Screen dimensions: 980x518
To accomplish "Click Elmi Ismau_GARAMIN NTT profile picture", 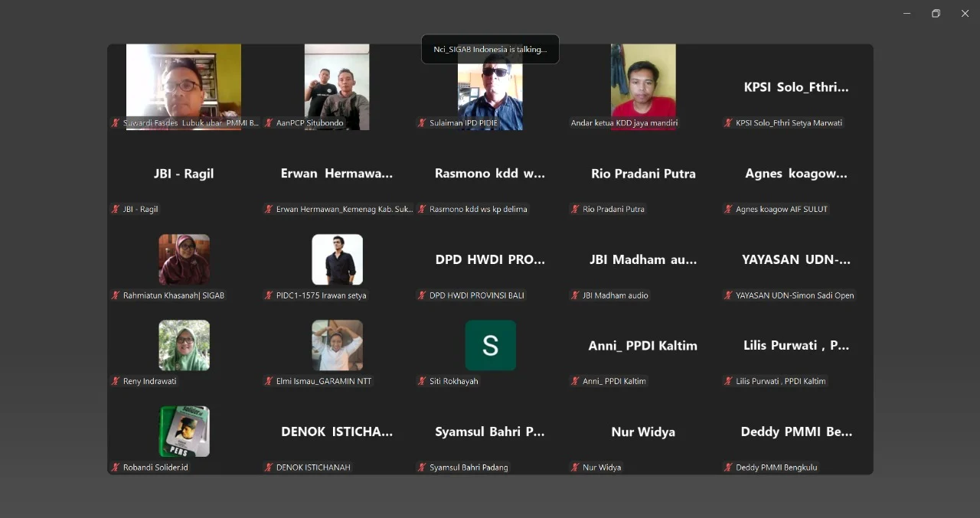I will (x=337, y=345).
